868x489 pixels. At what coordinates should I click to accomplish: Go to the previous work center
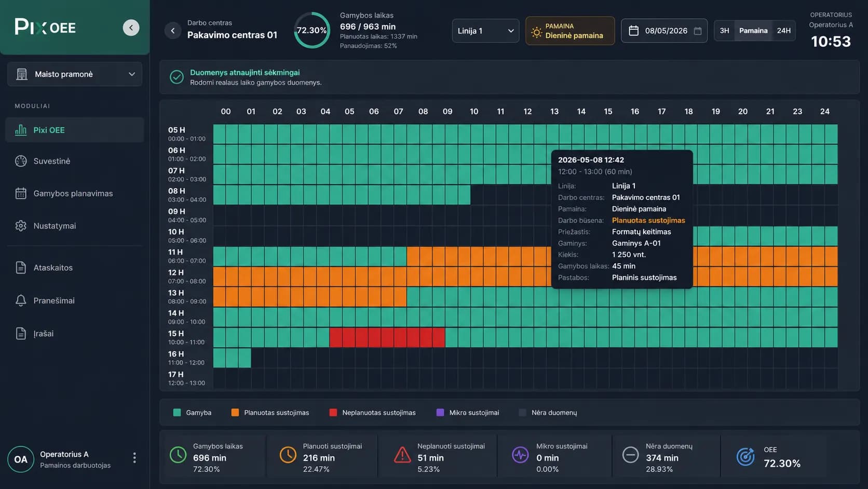(x=173, y=31)
